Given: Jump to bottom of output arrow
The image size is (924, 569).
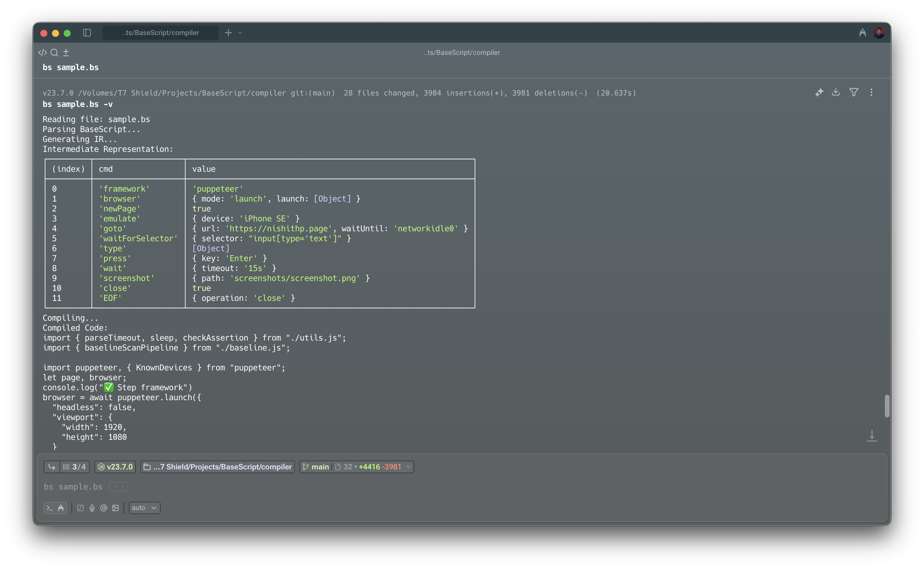Looking at the screenshot, I should pyautogui.click(x=872, y=436).
